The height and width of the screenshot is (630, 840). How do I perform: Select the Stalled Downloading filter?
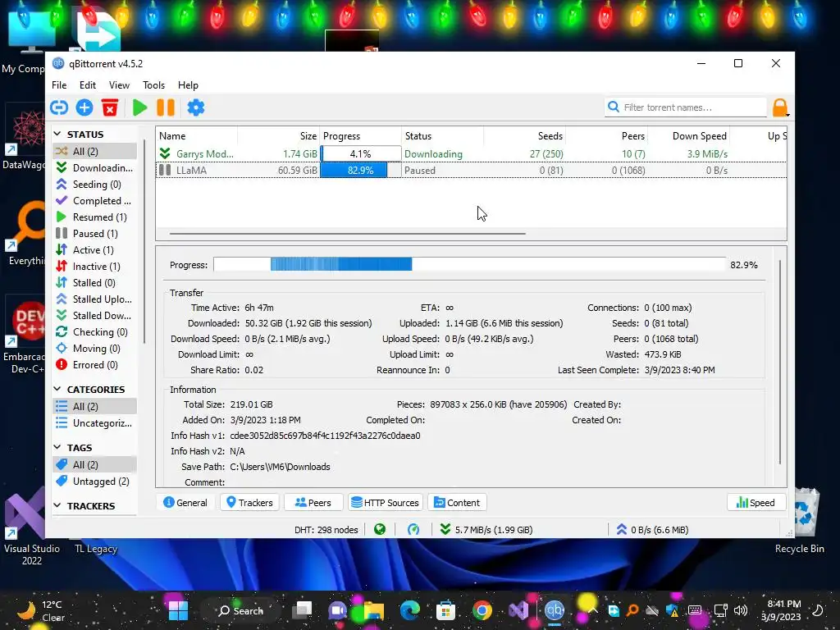95,316
